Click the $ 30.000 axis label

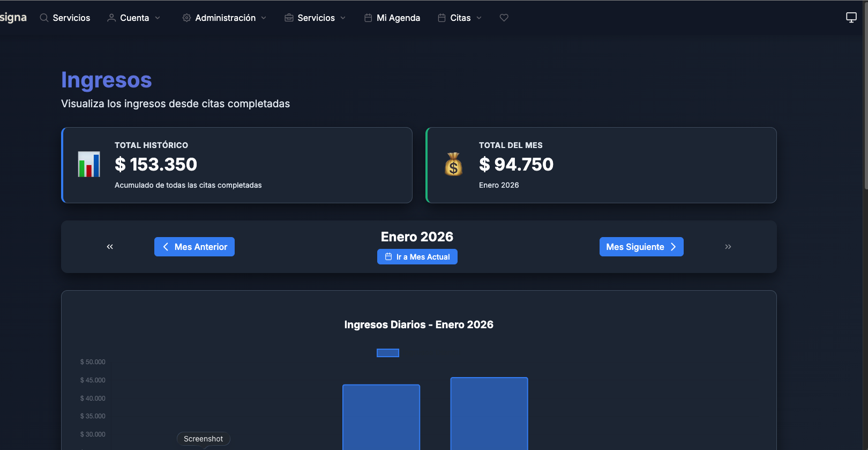(x=93, y=434)
